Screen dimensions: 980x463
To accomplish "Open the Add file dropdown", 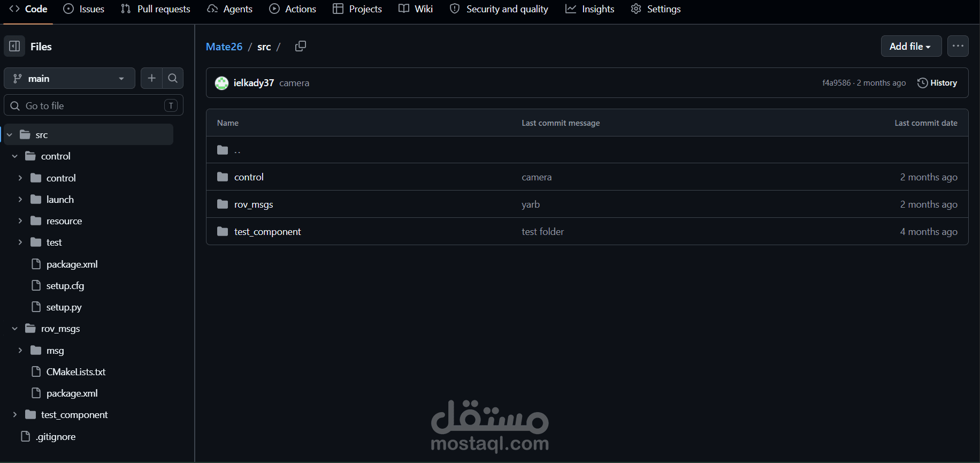I will [x=911, y=46].
